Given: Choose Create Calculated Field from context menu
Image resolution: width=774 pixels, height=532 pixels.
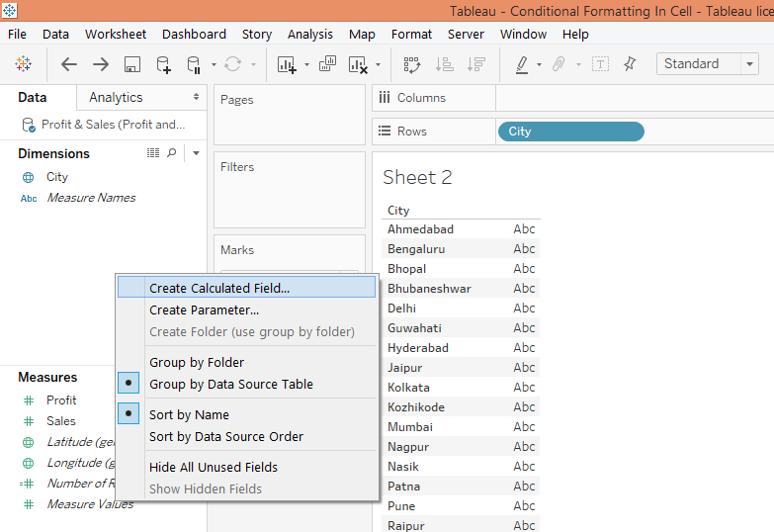Looking at the screenshot, I should tap(219, 289).
